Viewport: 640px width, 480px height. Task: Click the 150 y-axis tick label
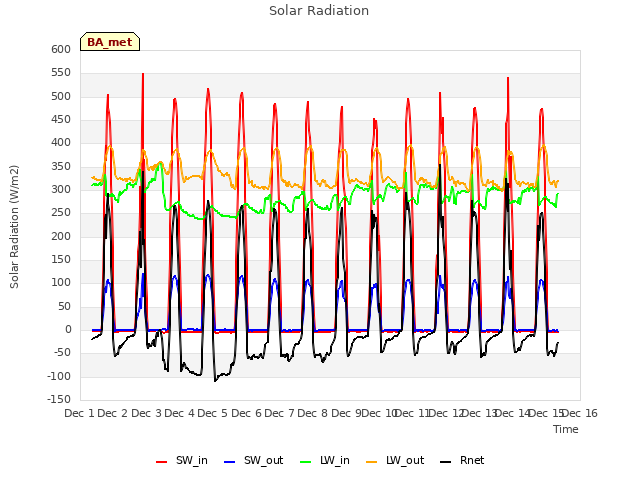pos(61,260)
